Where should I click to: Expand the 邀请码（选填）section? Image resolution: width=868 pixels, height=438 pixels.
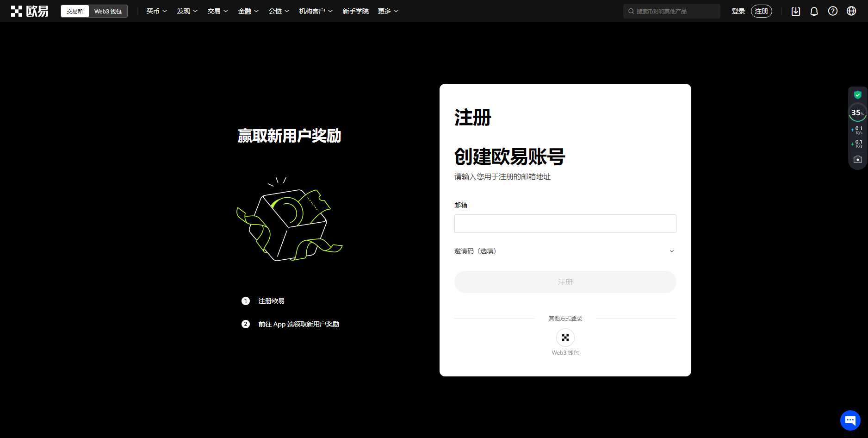(565, 251)
